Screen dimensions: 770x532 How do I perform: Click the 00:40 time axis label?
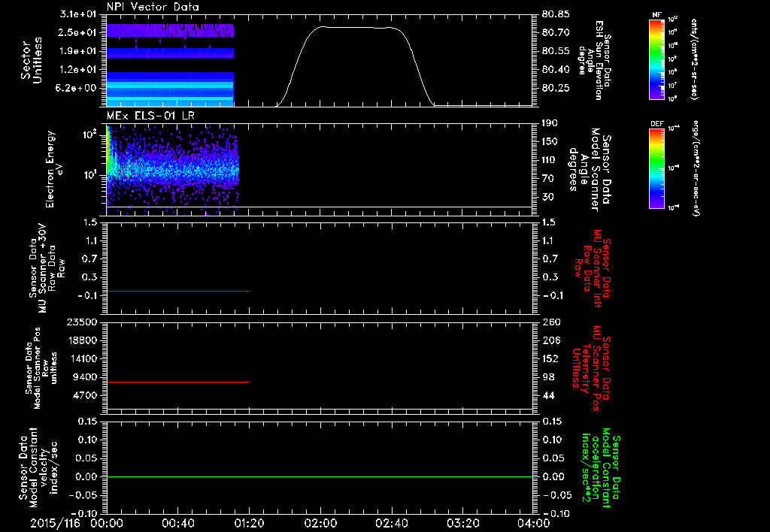click(x=177, y=523)
